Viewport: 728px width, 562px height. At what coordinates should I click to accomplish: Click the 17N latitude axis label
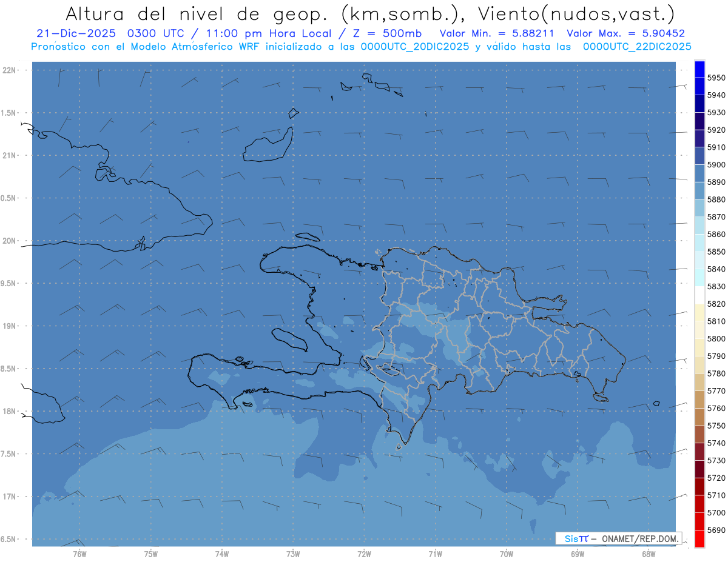click(10, 497)
